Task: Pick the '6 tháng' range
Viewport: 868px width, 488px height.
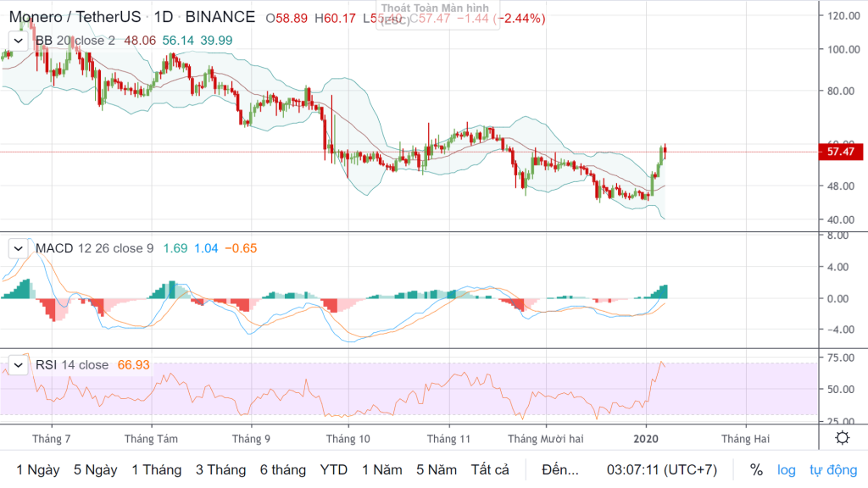Action: pyautogui.click(x=283, y=469)
